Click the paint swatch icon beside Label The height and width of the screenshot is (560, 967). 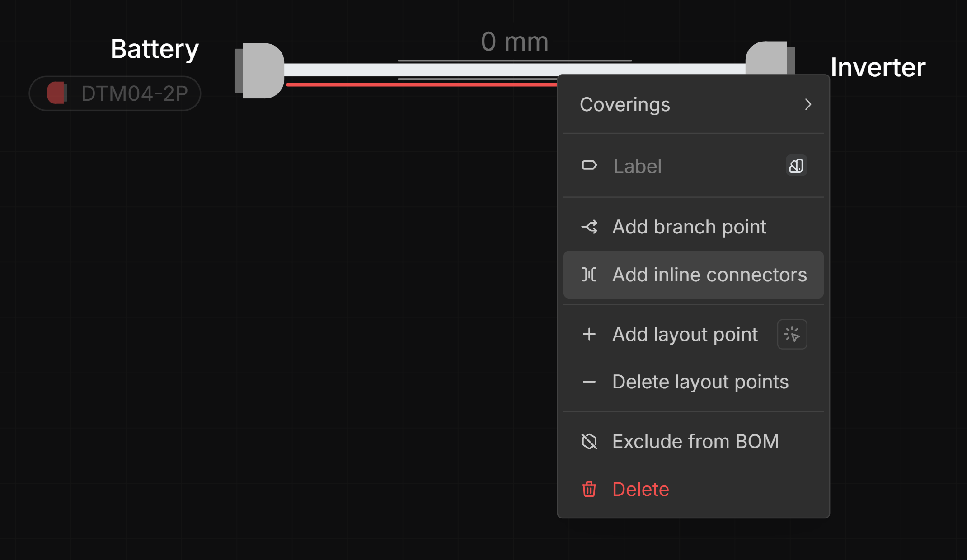coord(796,166)
